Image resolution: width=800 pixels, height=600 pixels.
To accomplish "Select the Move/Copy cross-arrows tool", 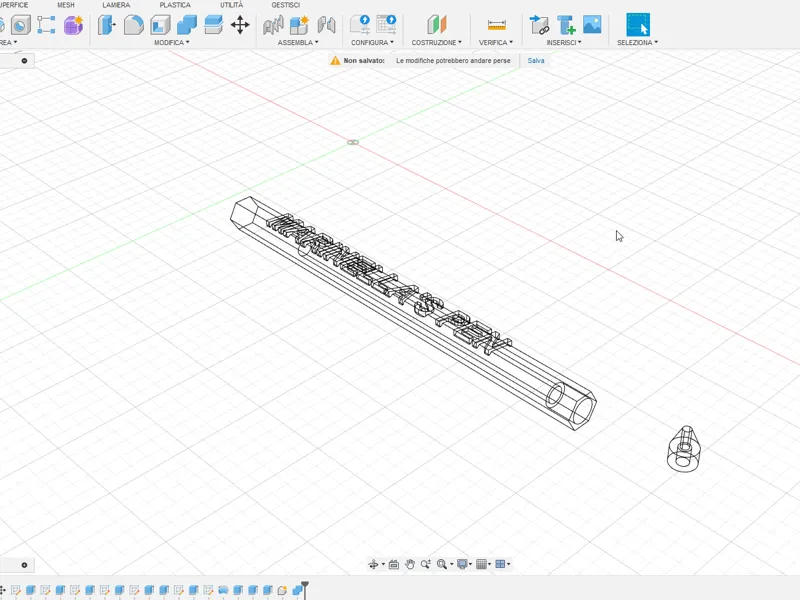I will [240, 24].
